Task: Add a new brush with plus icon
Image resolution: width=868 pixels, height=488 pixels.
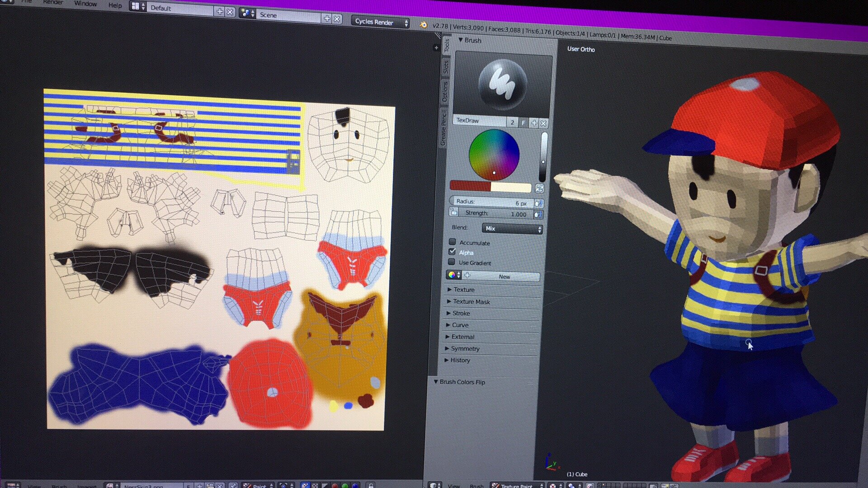Action: [534, 123]
